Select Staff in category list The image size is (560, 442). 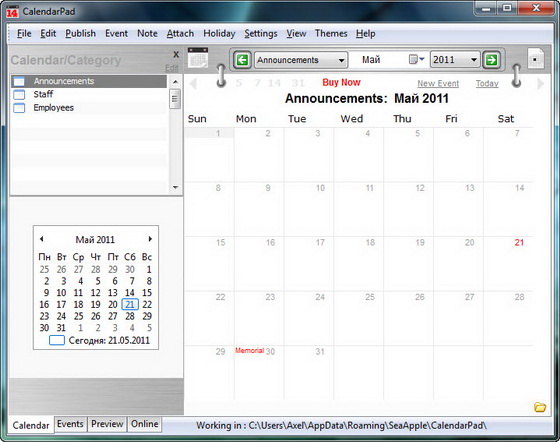click(x=89, y=95)
